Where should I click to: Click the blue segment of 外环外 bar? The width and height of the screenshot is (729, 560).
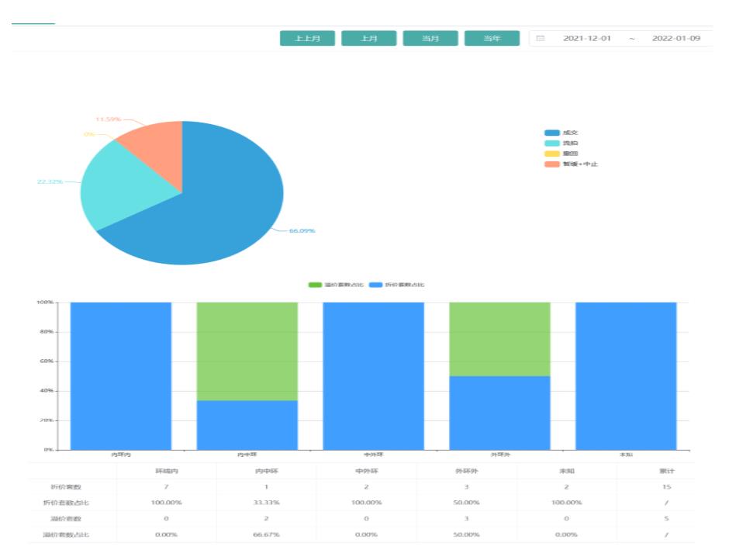(499, 413)
